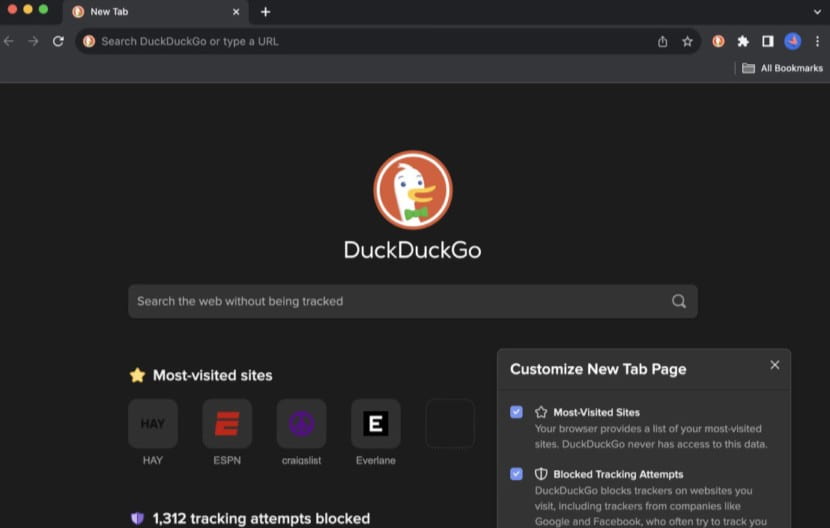Viewport: 830px width, 528px height.
Task: Open the All Bookmarks folder
Action: pos(782,68)
